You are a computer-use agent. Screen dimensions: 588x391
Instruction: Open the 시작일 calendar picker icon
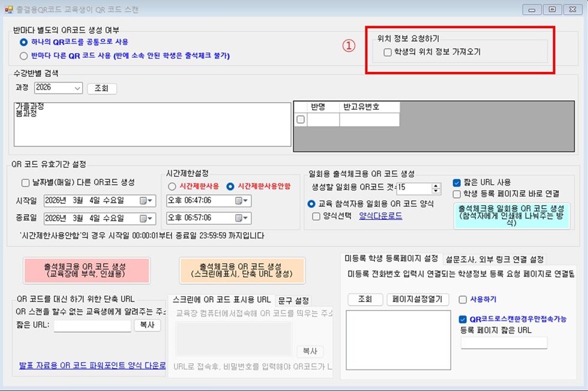point(146,201)
